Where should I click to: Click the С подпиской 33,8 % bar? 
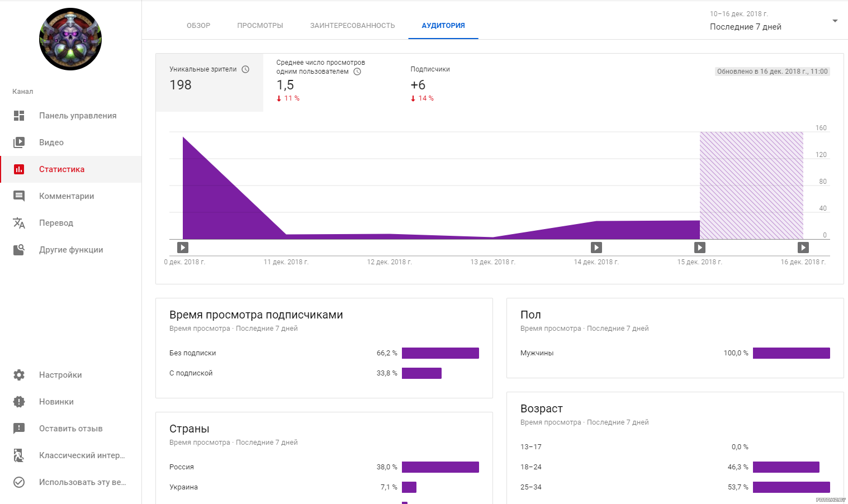pyautogui.click(x=421, y=373)
